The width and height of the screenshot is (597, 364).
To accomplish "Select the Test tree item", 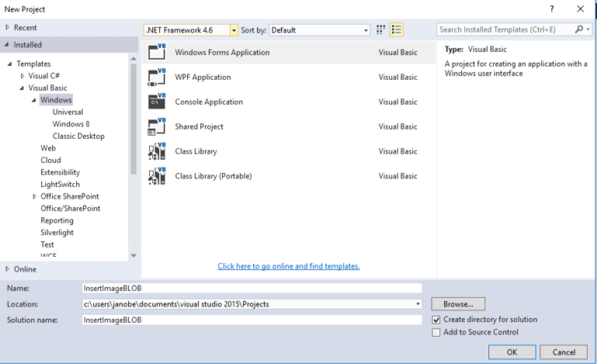I will click(47, 244).
